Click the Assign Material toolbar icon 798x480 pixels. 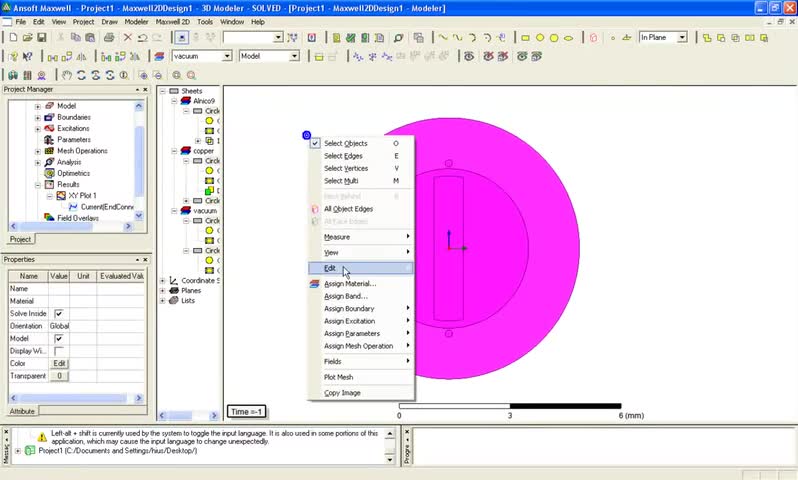[159, 57]
